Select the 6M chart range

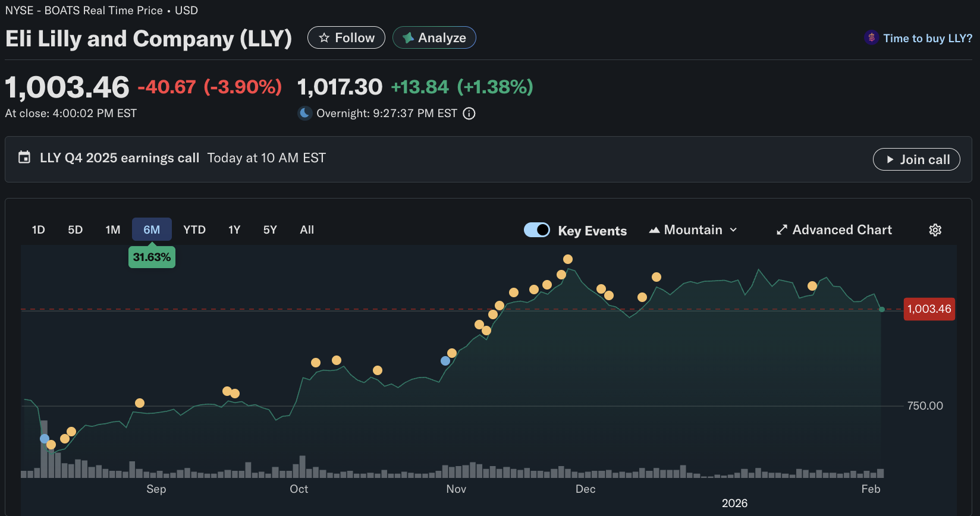[152, 229]
